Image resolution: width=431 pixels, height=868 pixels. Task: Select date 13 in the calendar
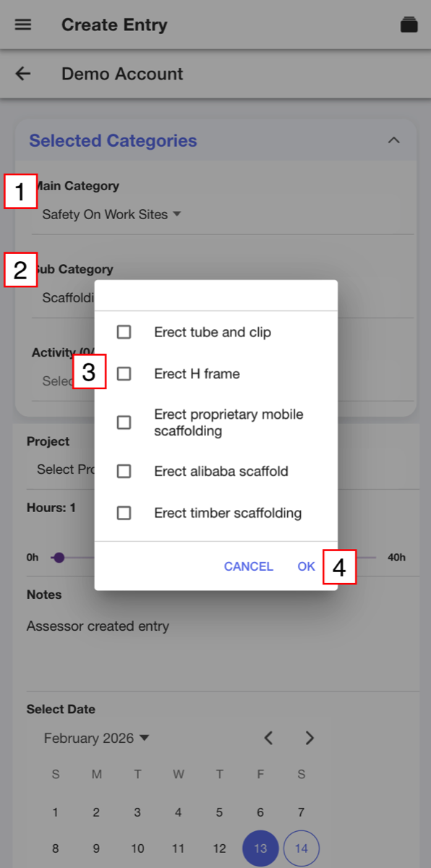tap(260, 848)
